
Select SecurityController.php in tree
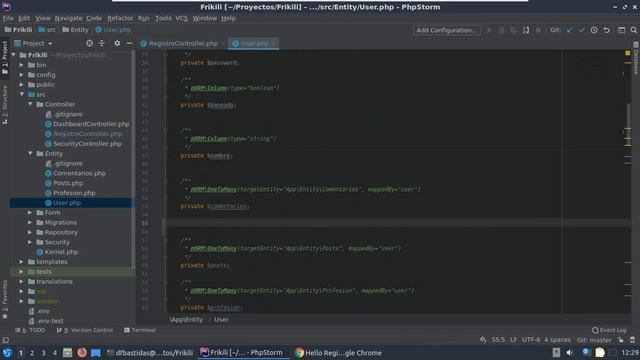click(87, 144)
